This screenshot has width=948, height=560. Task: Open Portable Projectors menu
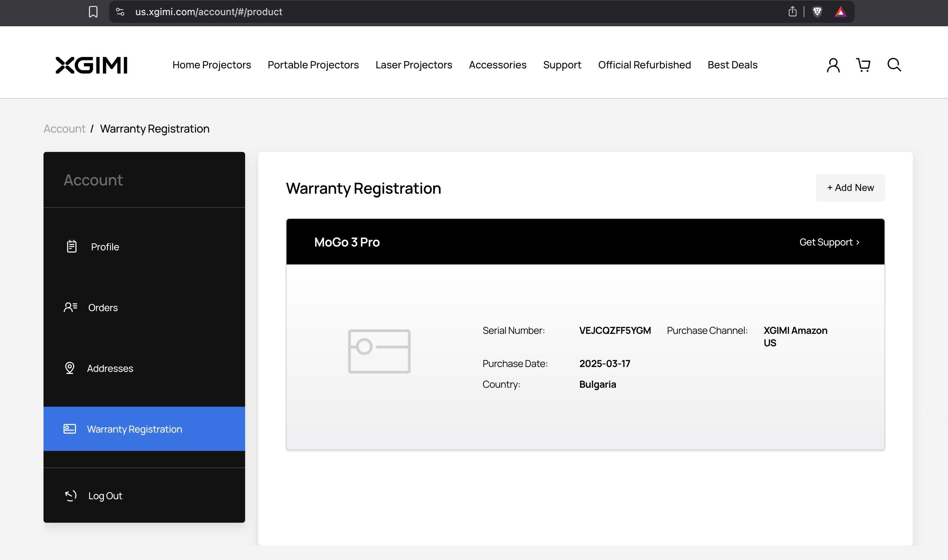coord(313,65)
